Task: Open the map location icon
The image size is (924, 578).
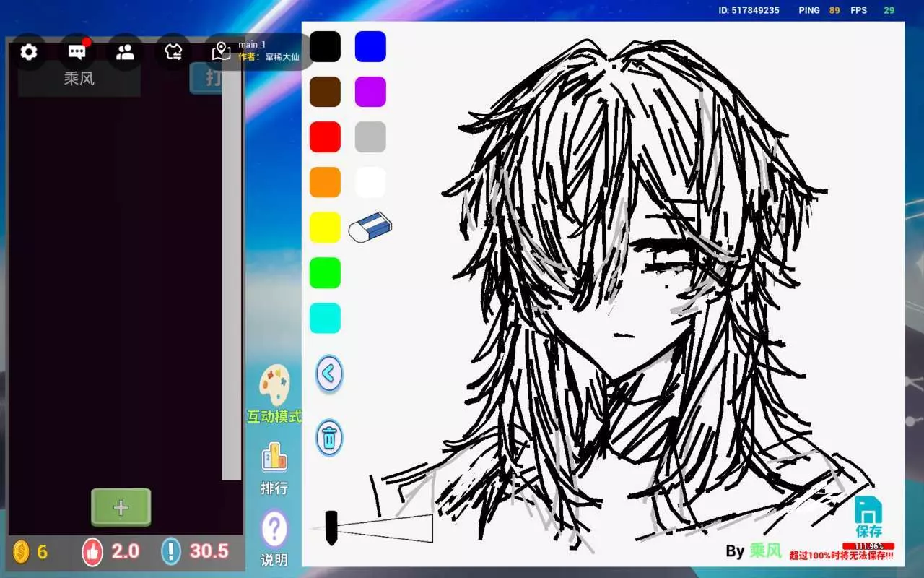Action: click(221, 52)
